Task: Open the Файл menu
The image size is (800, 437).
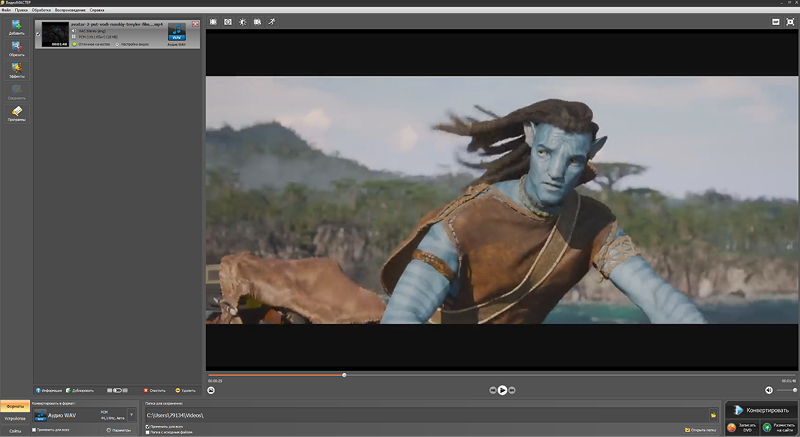Action: point(7,10)
